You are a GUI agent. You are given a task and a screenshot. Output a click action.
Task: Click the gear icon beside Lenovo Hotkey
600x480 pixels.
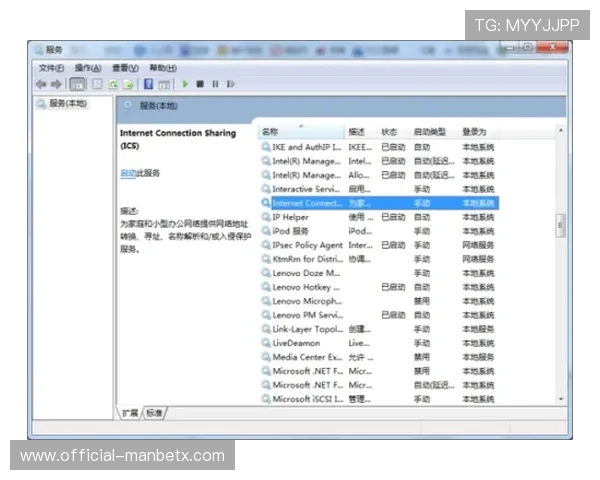click(x=266, y=287)
